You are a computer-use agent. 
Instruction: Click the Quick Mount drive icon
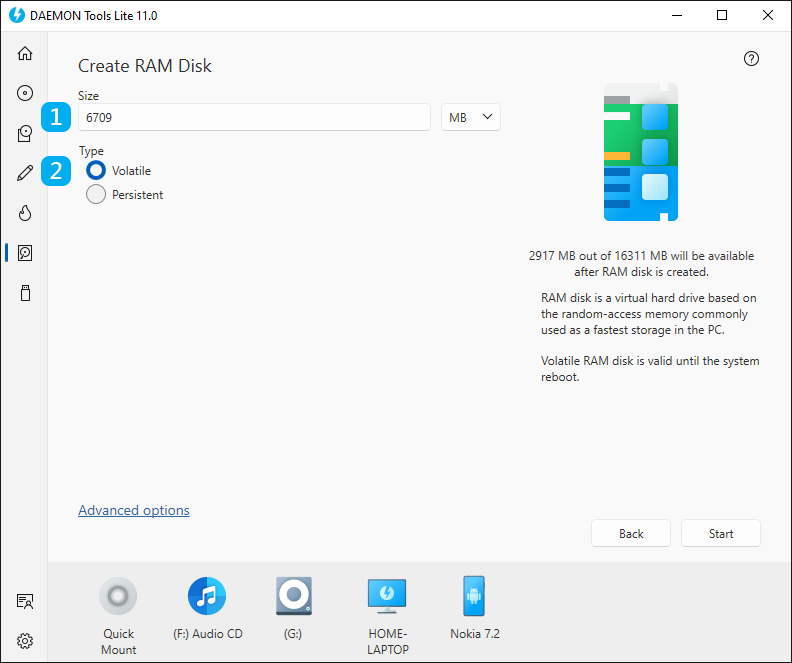click(118, 596)
